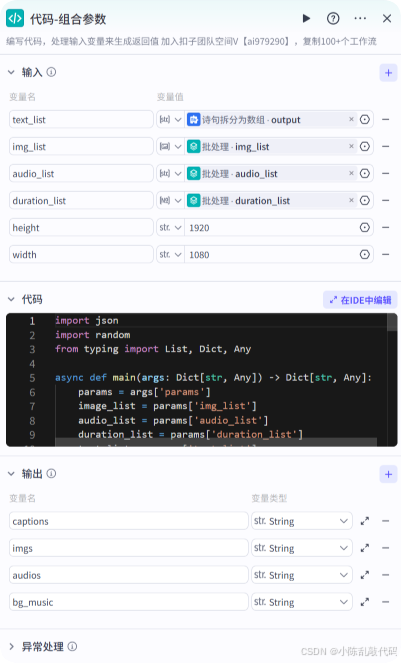Screen dimensions: 401x663
Task: Edit the height value 1920
Action: click(x=271, y=228)
